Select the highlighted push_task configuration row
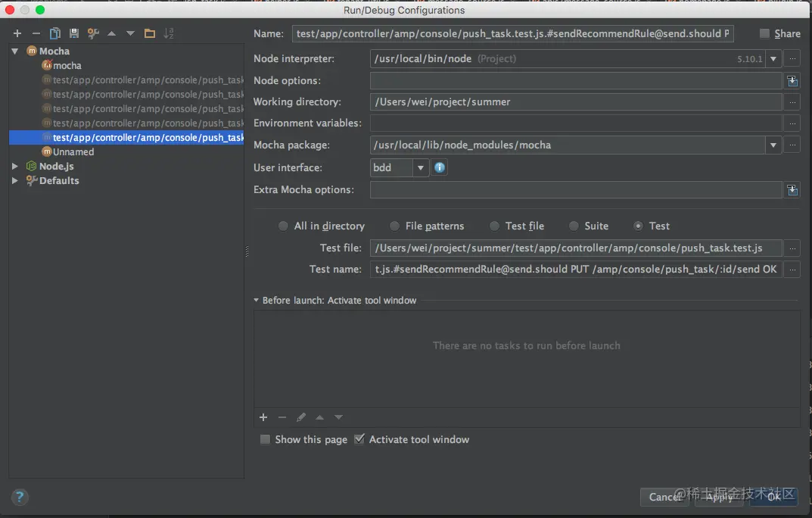812x518 pixels. tap(126, 137)
